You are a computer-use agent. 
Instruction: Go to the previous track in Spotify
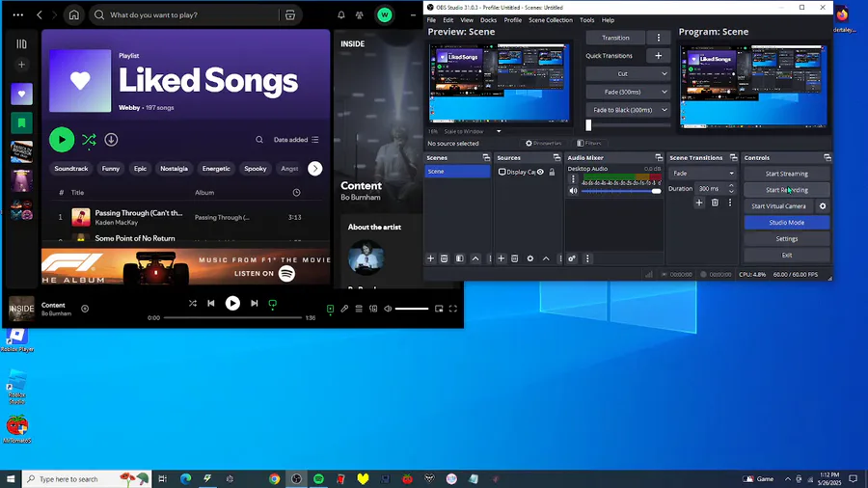pyautogui.click(x=211, y=303)
